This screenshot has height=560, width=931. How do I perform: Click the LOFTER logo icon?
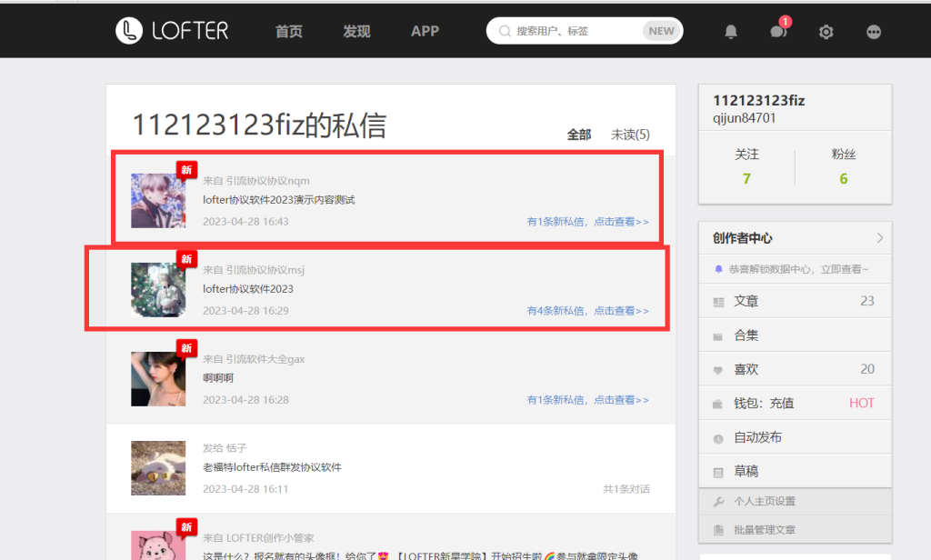point(130,31)
